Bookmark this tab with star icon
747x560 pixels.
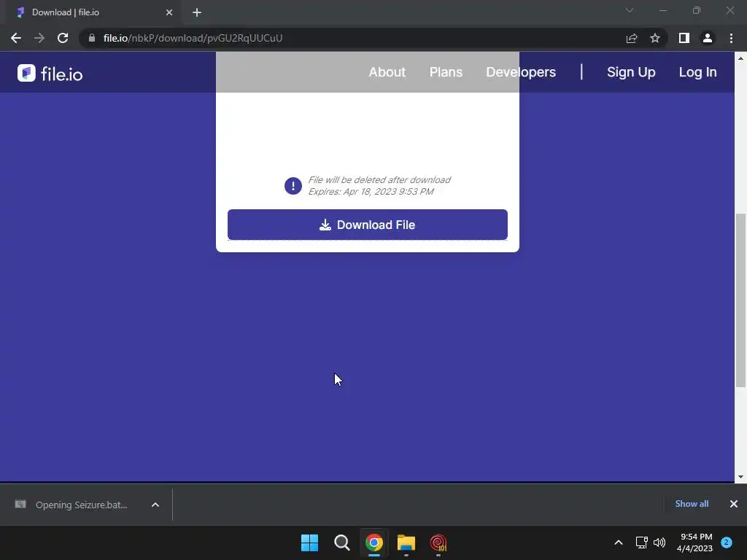pyautogui.click(x=655, y=38)
